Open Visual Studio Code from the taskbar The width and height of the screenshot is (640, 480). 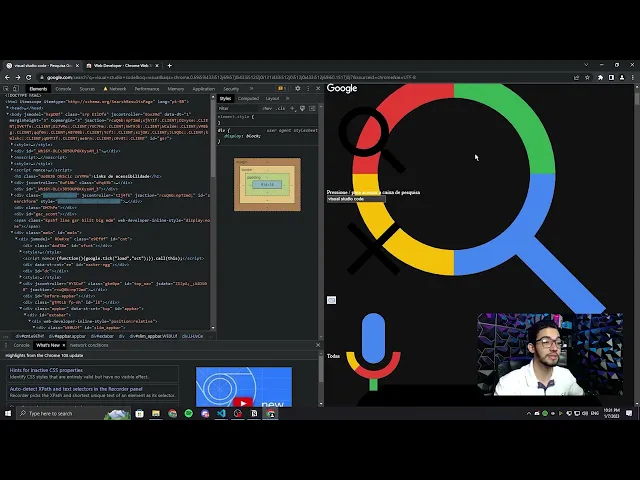click(x=221, y=413)
